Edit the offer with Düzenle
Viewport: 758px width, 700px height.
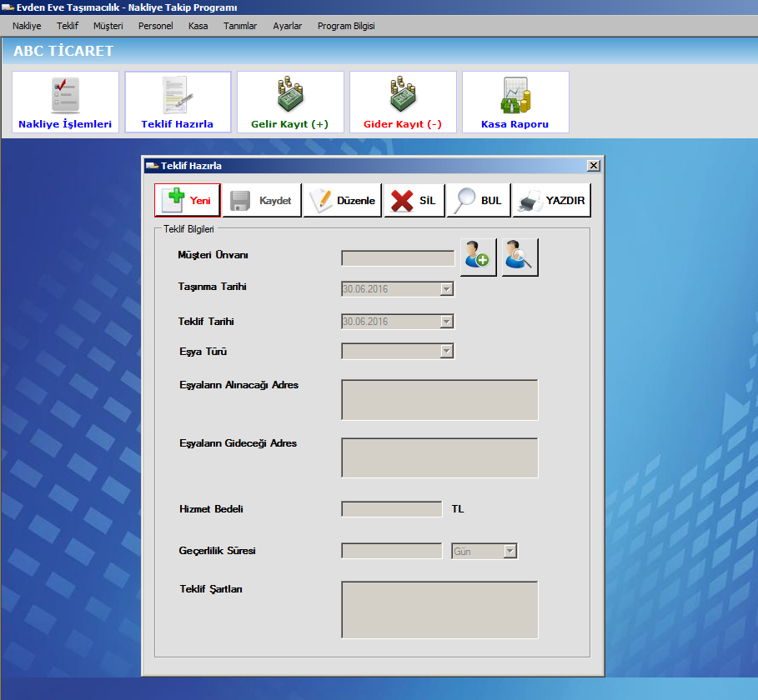click(342, 200)
